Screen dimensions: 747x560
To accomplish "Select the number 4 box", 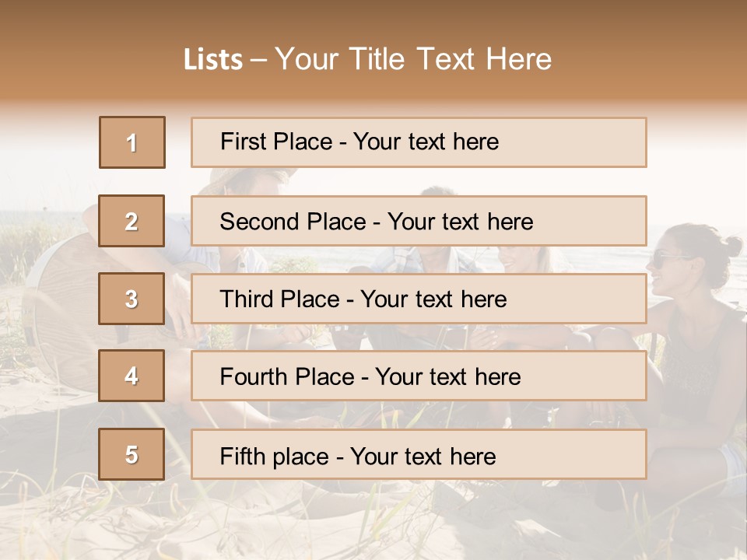I will point(132,376).
